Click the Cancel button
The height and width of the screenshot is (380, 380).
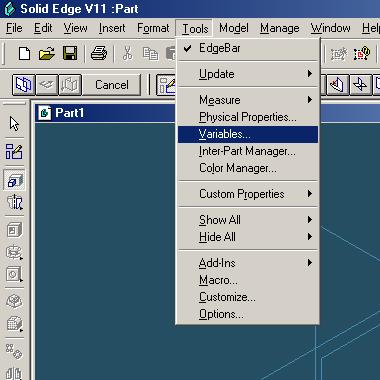pos(112,85)
